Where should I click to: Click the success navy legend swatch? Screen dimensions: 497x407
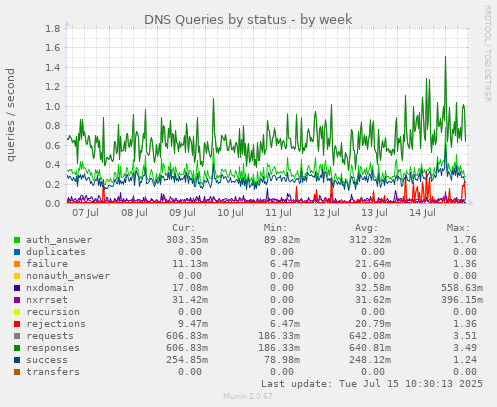(17, 360)
